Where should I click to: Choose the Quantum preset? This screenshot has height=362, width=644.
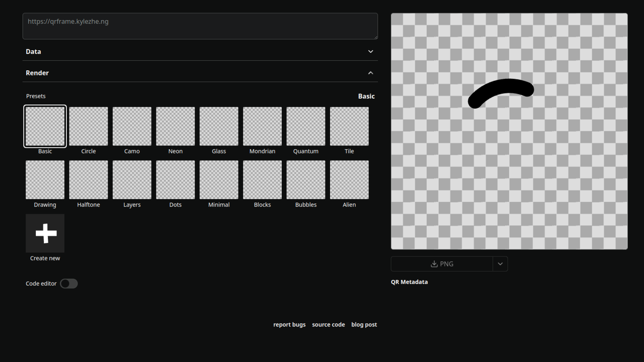pos(306,126)
